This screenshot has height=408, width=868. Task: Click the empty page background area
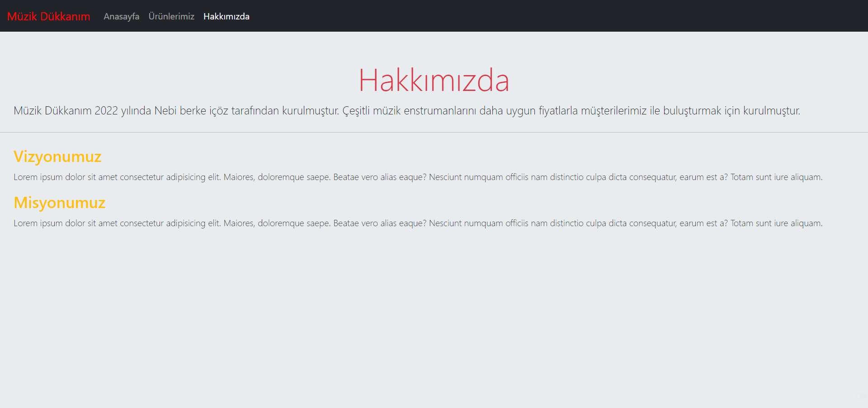click(x=434, y=317)
